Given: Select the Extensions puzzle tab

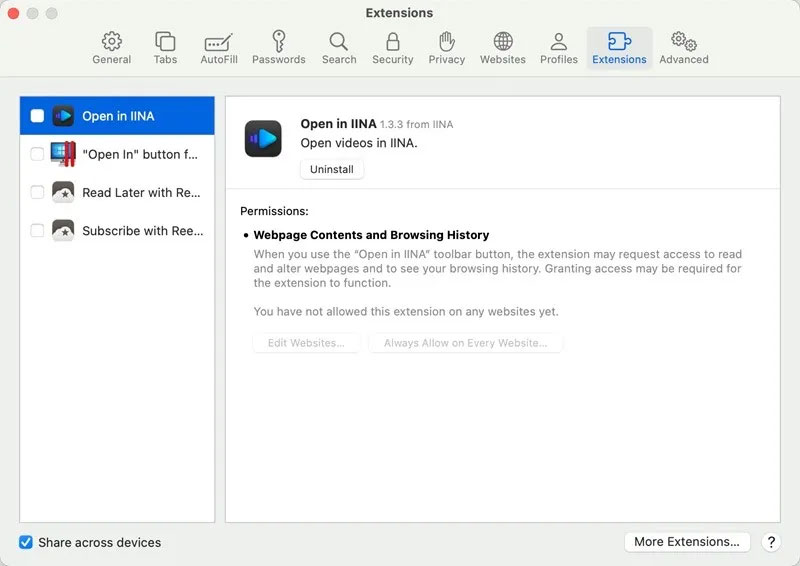Looking at the screenshot, I should click(619, 48).
